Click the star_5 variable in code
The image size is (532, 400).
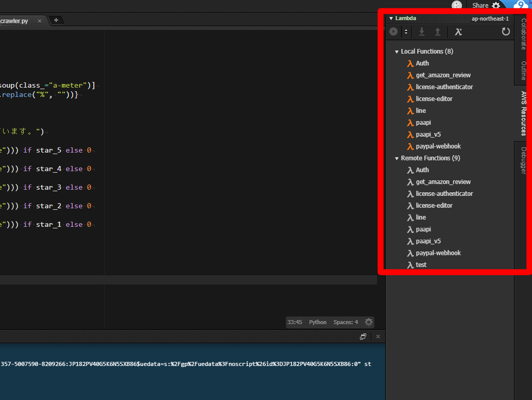48,151
